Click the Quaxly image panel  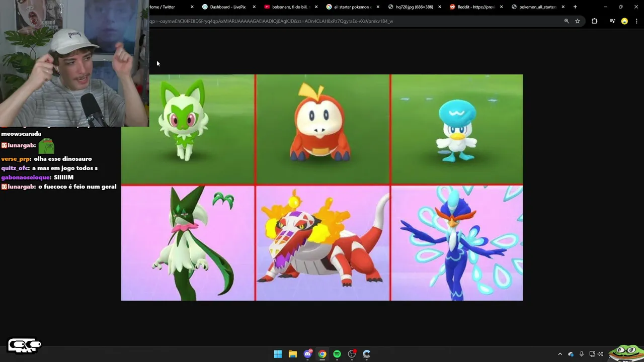[457, 130]
